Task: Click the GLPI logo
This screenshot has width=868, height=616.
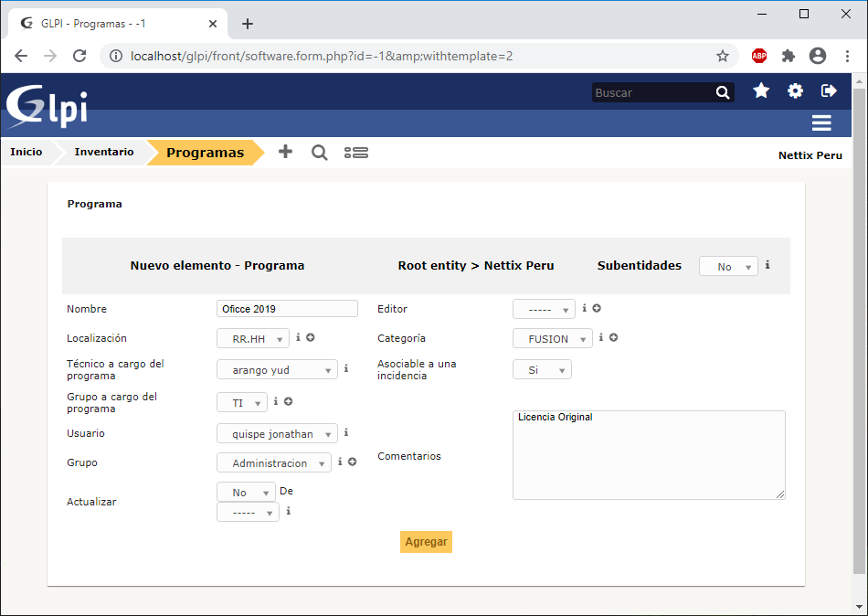Action: [48, 106]
